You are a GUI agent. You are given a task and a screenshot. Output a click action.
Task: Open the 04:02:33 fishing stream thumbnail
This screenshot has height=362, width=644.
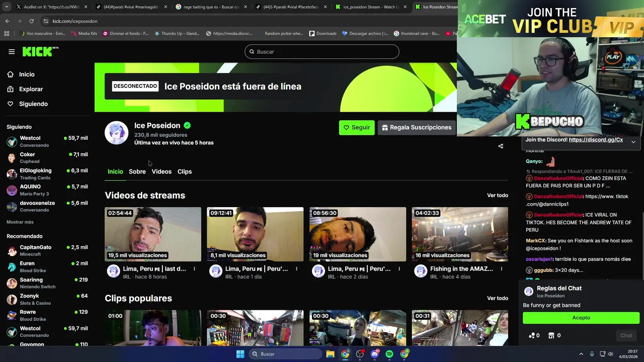pyautogui.click(x=460, y=234)
